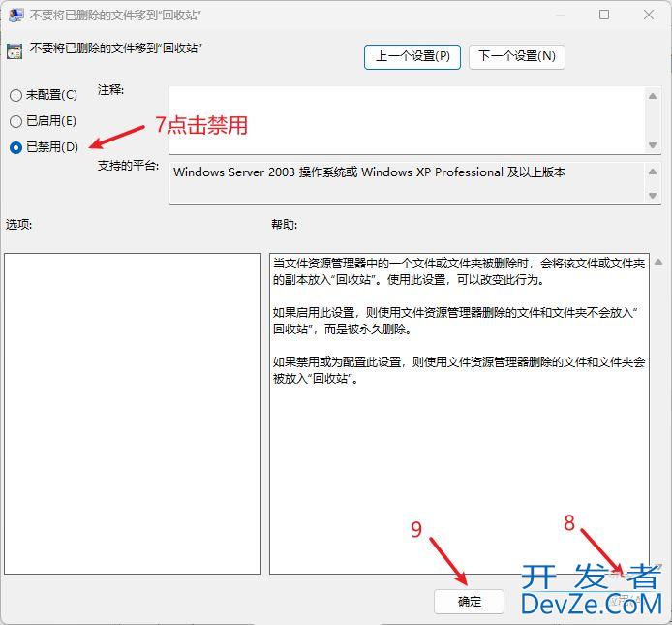Viewport: 672px width, 625px height.
Task: Confirm with the 确定 button
Action: pyautogui.click(x=469, y=602)
